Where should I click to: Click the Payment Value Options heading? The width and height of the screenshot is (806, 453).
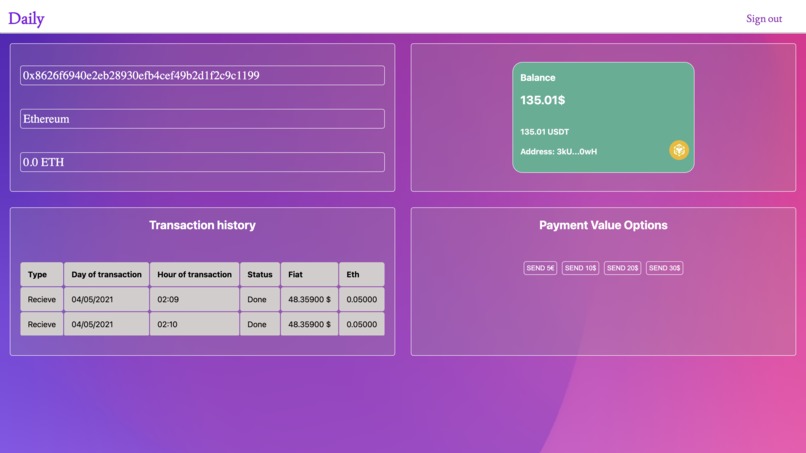(603, 225)
